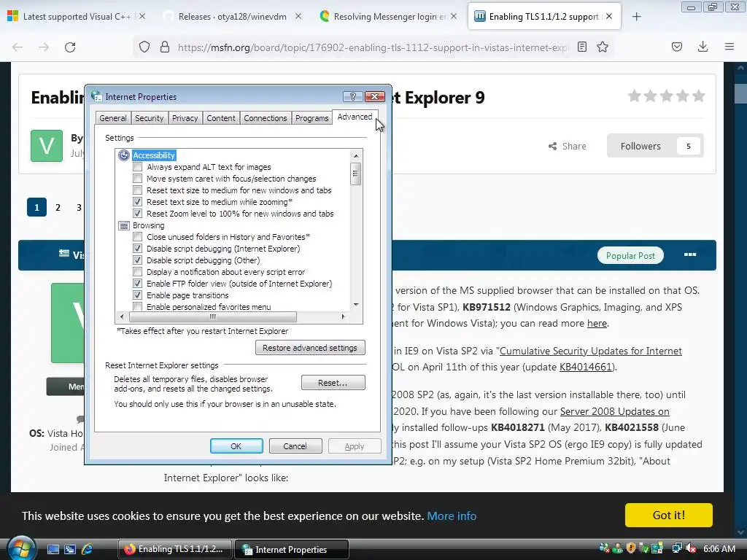The height and width of the screenshot is (560, 747).
Task: Click the network tray icon
Action: (x=677, y=548)
